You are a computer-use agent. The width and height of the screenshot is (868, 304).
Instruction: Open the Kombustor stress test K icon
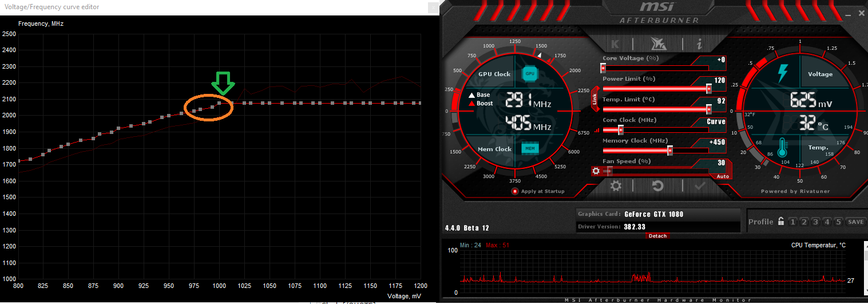click(615, 44)
